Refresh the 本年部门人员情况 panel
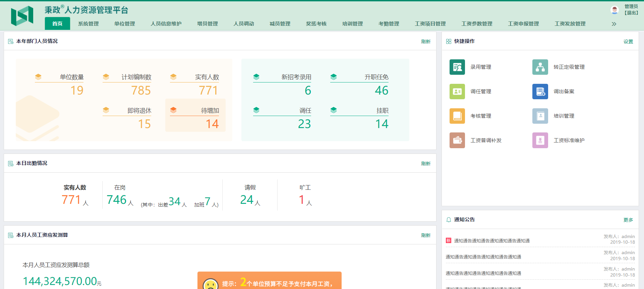 pos(425,42)
